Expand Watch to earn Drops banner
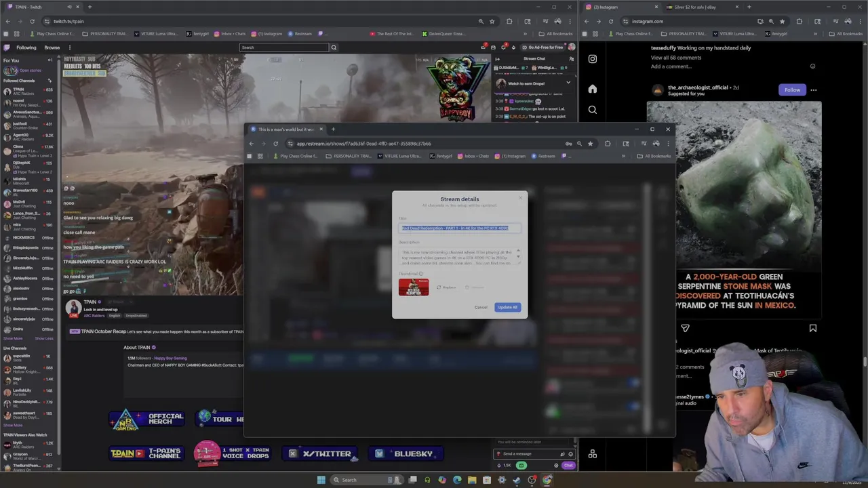868x488 pixels. [x=568, y=83]
